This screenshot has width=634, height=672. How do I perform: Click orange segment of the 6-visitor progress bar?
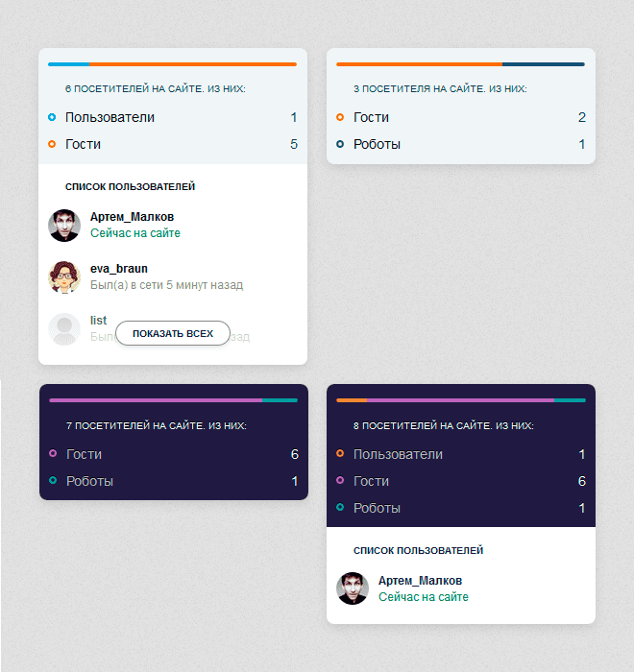click(x=192, y=64)
